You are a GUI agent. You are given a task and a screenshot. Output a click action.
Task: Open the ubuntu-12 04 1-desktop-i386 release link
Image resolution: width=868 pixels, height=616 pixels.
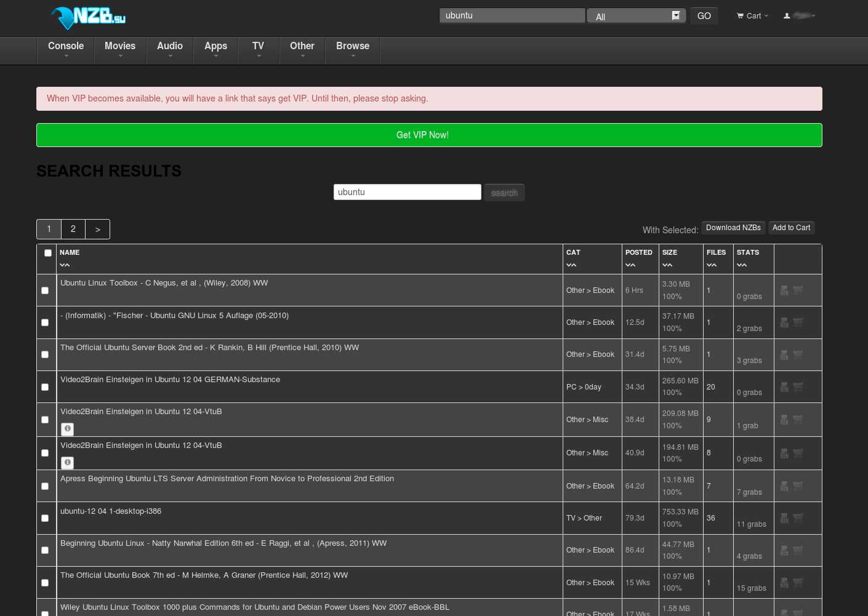click(x=111, y=511)
